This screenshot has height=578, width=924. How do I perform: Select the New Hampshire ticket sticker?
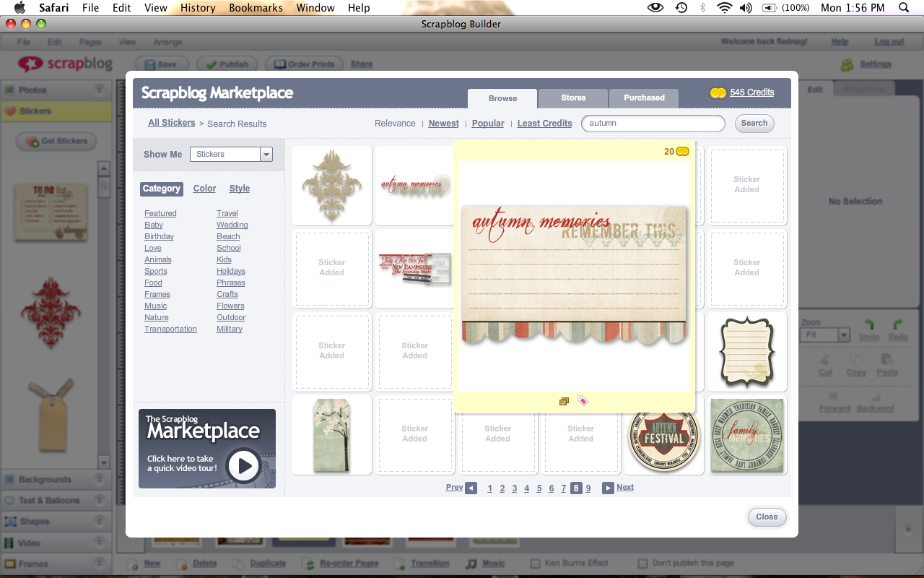(415, 269)
